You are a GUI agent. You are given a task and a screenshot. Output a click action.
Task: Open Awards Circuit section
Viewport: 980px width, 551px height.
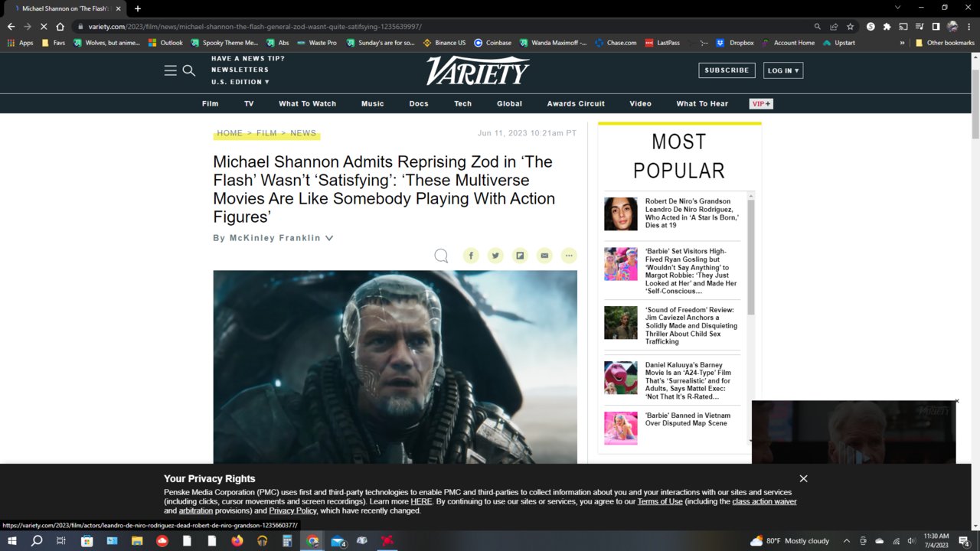576,103
